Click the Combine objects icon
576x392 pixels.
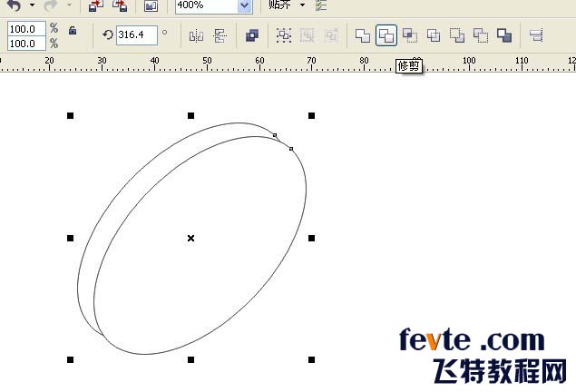[x=252, y=35]
